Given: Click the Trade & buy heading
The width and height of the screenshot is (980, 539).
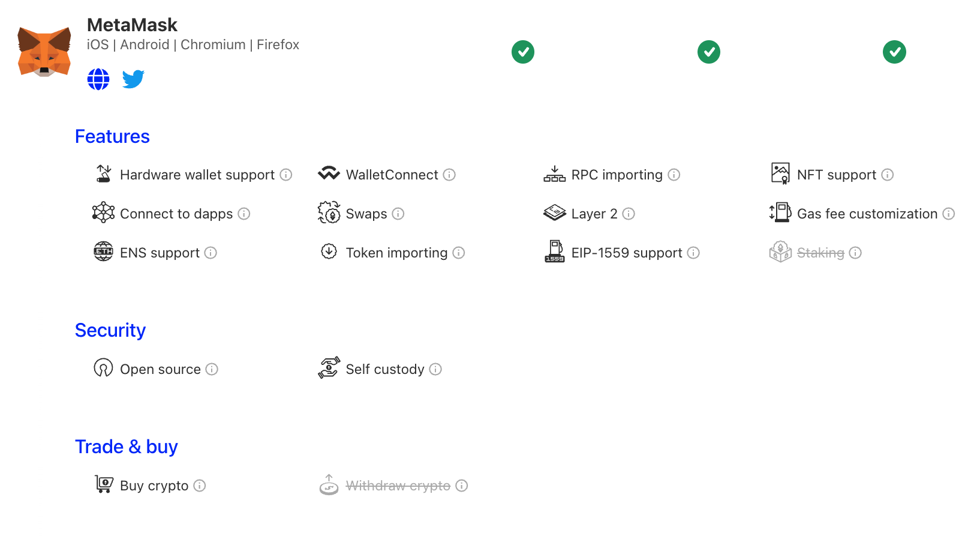Looking at the screenshot, I should point(127,447).
